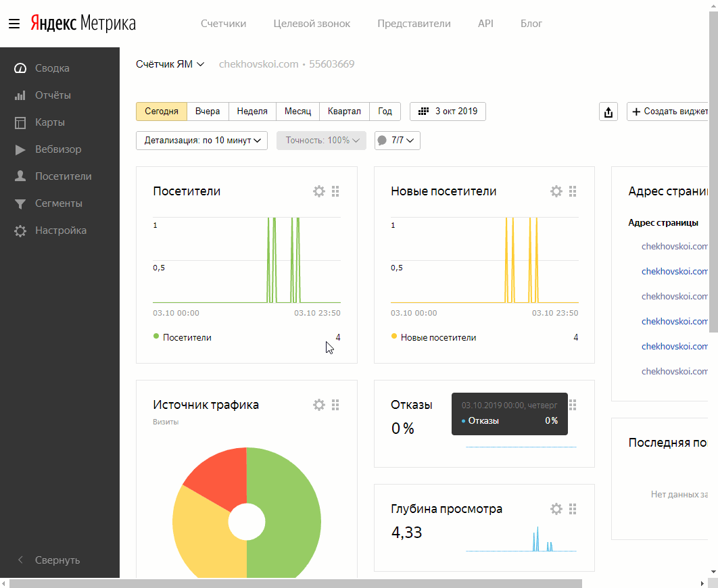718x588 pixels.
Task: Click the Глубина просмотра mini chart
Action: pos(521,539)
